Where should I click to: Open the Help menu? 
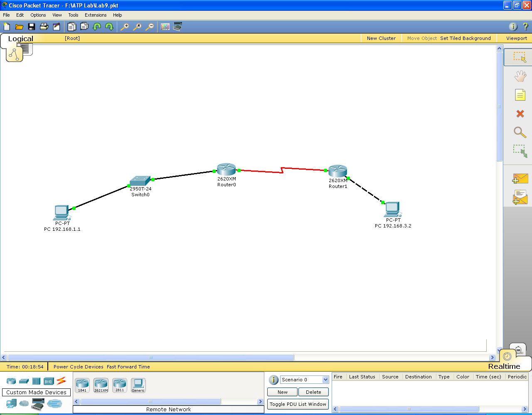point(118,15)
